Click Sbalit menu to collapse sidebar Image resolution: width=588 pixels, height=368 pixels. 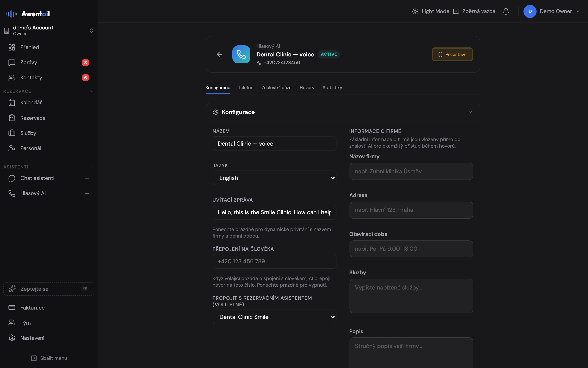click(x=49, y=358)
